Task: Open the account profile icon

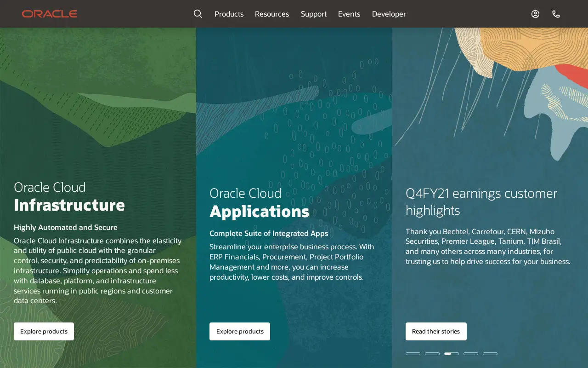Action: 535,14
